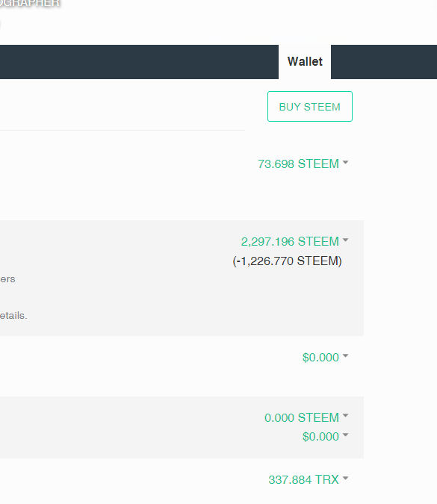437x504 pixels.
Task: Click the truncated "etails." description text
Action: [x=13, y=316]
